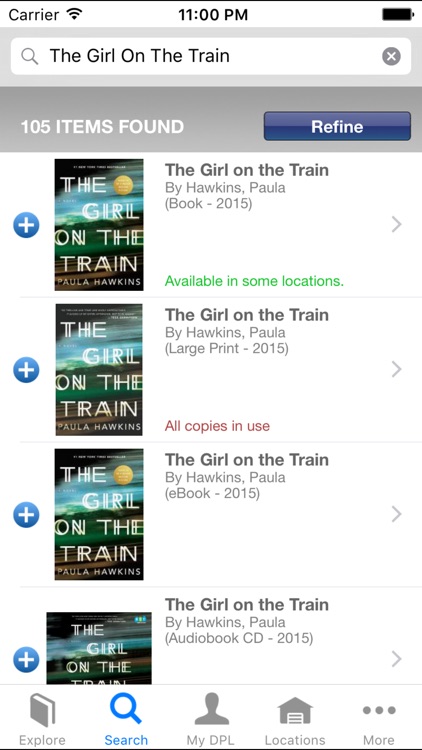Tap the Refine button
The width and height of the screenshot is (422, 750).
pyautogui.click(x=337, y=126)
